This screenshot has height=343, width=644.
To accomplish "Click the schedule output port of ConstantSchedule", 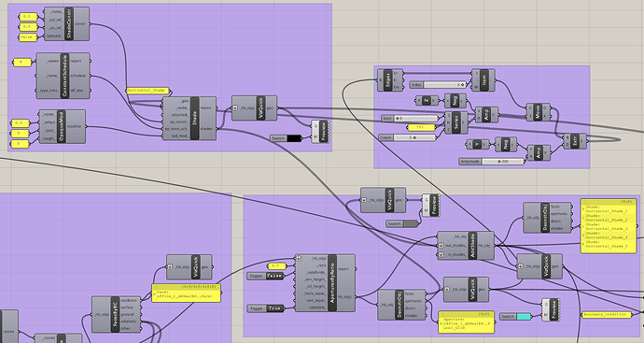I will 91,76.
